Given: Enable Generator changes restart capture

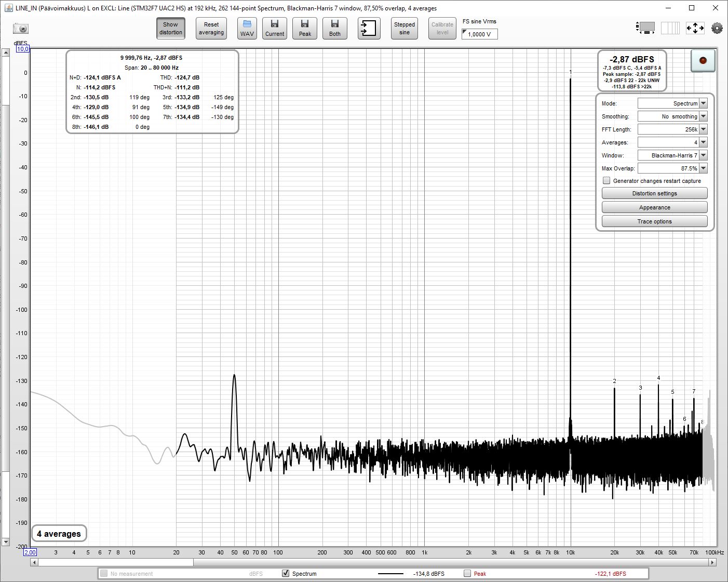Looking at the screenshot, I should pos(606,180).
